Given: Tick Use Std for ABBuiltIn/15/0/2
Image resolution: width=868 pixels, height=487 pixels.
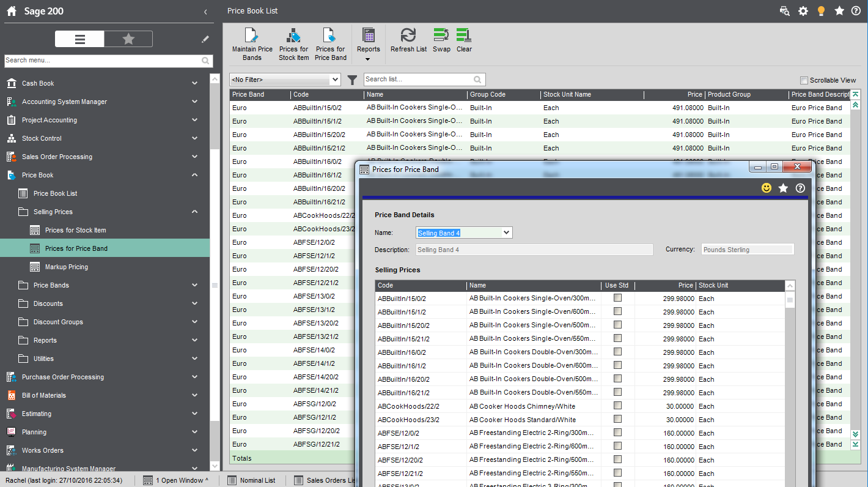Looking at the screenshot, I should (x=617, y=298).
